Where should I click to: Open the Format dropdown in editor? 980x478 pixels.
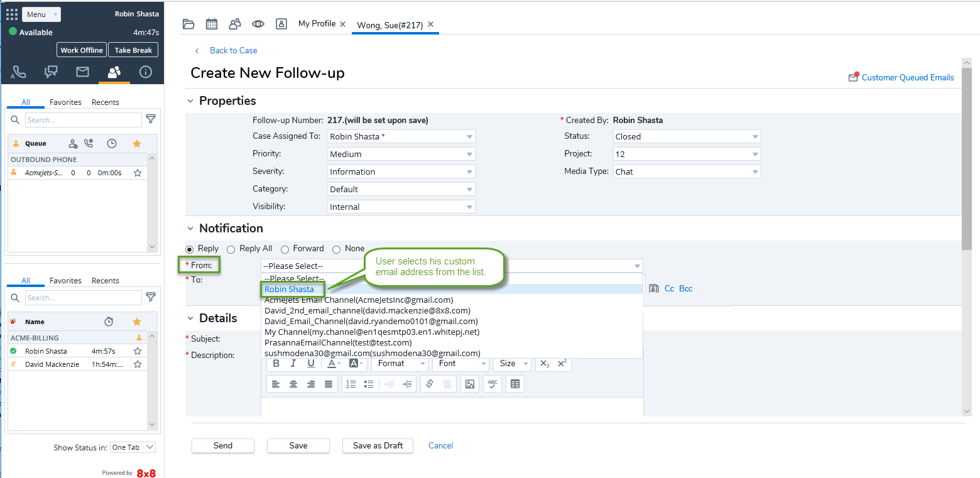400,364
